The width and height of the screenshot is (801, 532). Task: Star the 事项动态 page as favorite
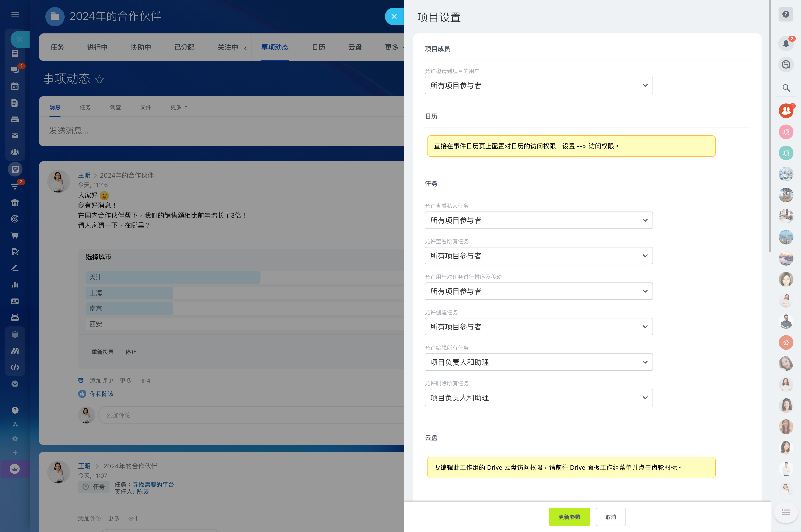click(x=99, y=79)
